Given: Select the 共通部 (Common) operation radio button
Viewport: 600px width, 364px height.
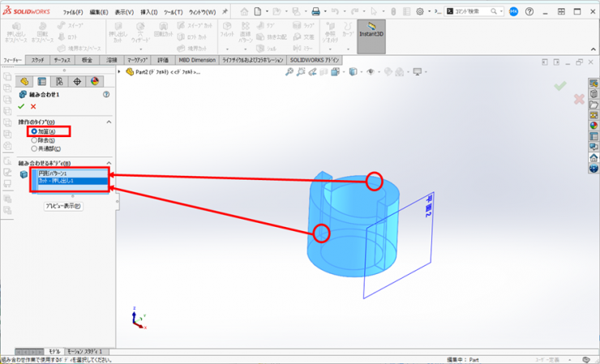Looking at the screenshot, I should click(x=34, y=148).
